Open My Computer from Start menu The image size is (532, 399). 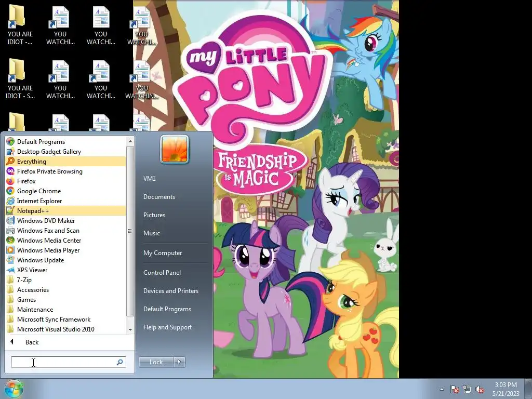click(x=163, y=253)
